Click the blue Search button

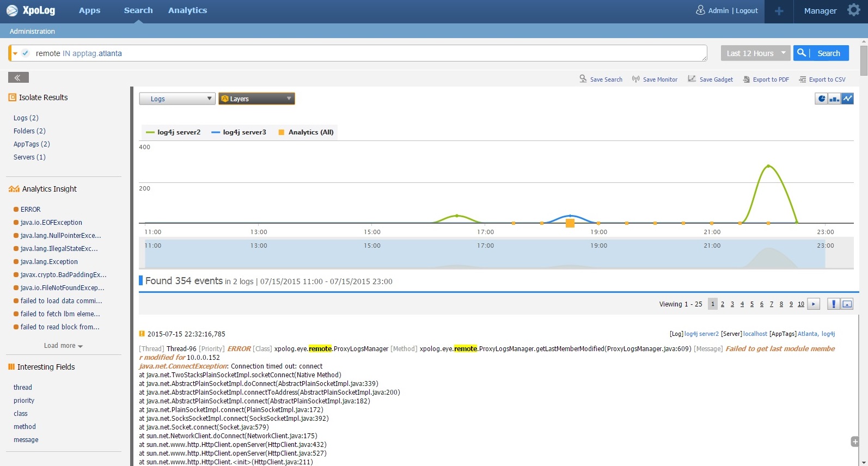pos(821,53)
